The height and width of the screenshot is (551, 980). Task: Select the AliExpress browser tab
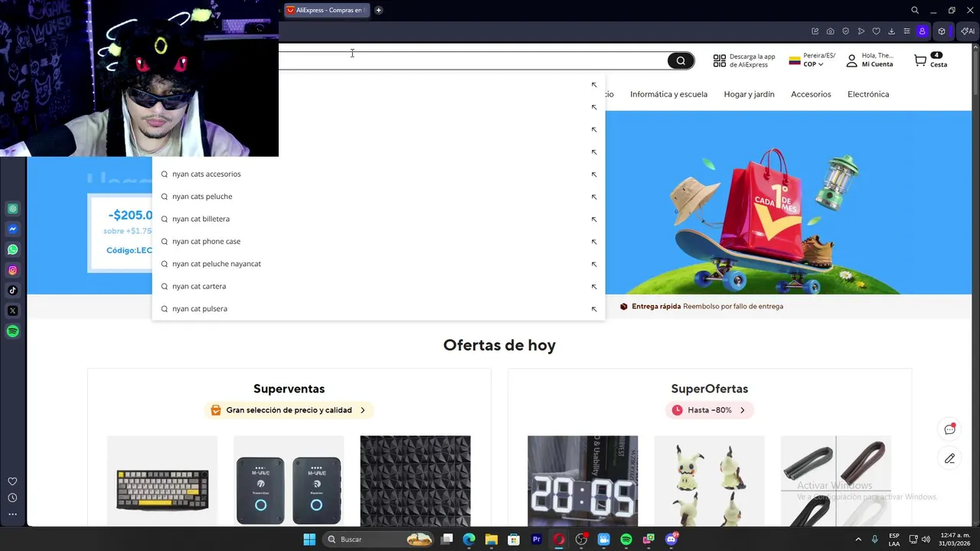(327, 10)
